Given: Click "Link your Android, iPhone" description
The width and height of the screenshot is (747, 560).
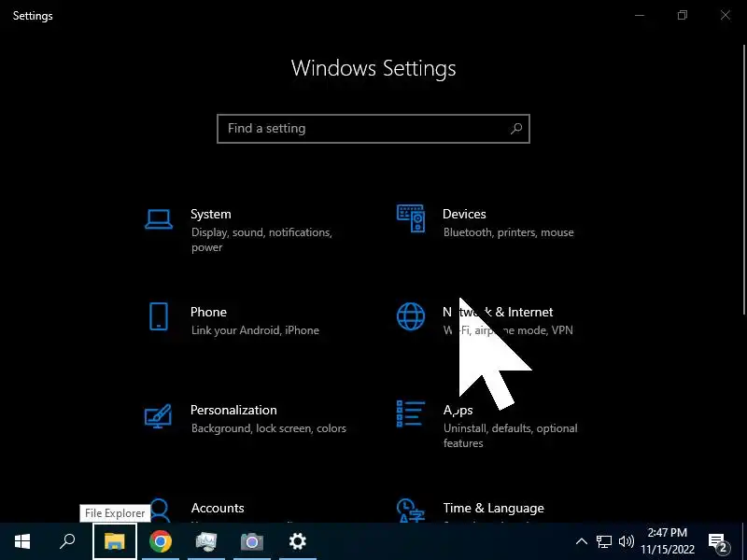Looking at the screenshot, I should (x=255, y=330).
